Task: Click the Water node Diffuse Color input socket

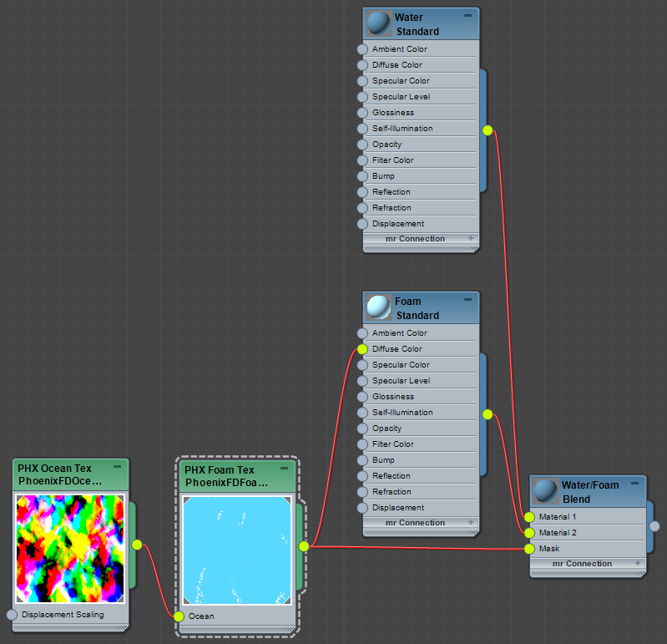Action: pos(362,65)
